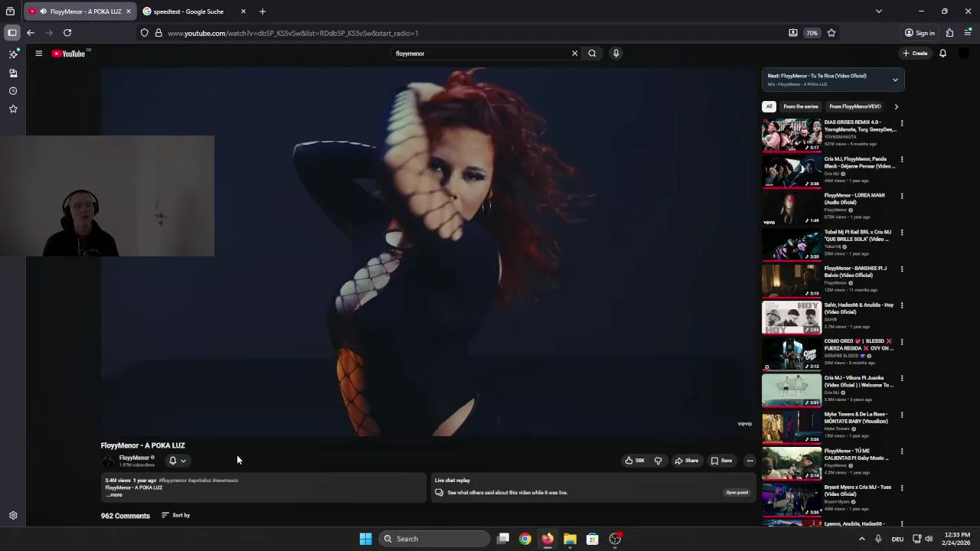Open the 70% zoom level indicator

click(x=812, y=33)
